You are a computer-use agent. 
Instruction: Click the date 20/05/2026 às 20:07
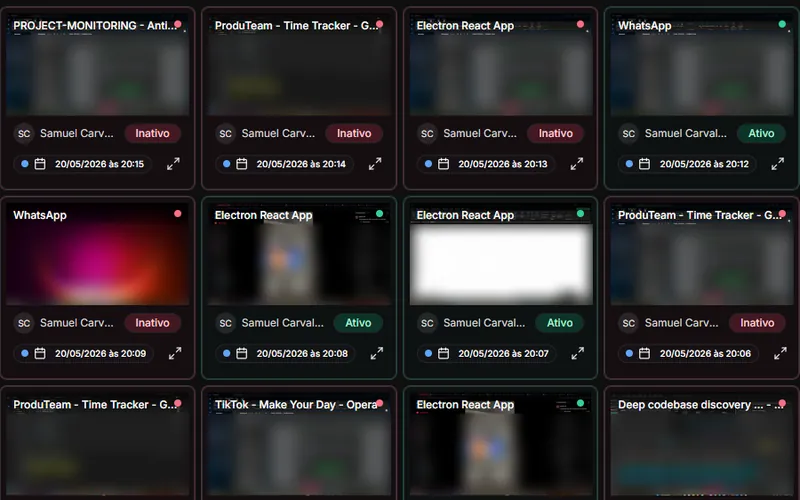pos(504,353)
